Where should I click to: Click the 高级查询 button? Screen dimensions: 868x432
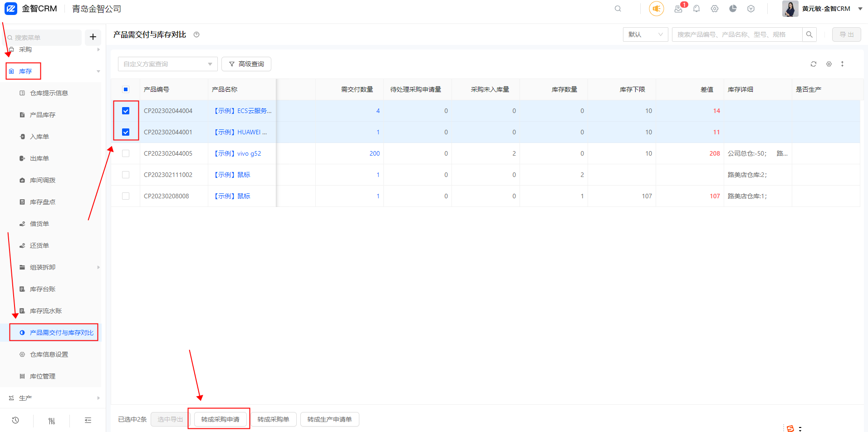point(246,64)
